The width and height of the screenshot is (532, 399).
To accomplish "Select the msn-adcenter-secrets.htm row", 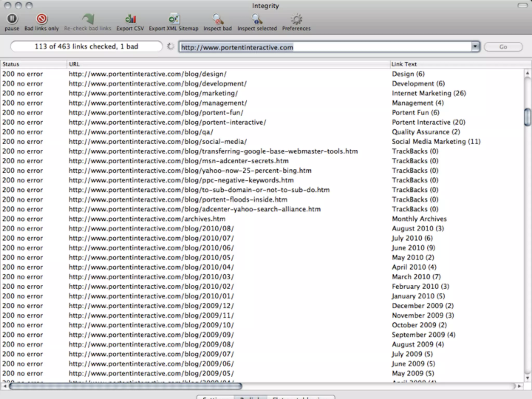I will pos(178,161).
